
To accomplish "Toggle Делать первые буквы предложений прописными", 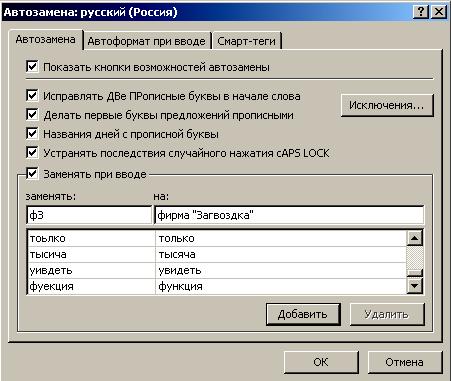I will [32, 114].
